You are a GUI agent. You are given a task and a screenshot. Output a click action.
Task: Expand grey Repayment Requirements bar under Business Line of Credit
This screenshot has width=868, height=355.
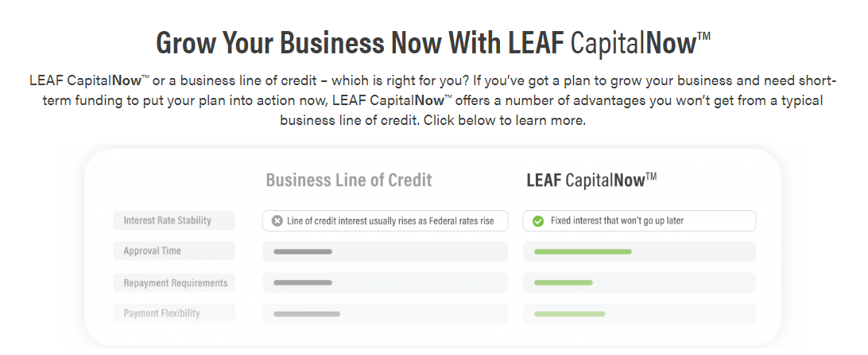tap(303, 283)
